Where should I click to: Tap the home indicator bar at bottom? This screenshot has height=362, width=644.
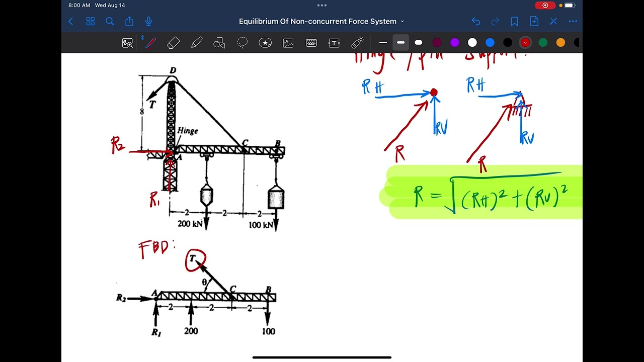point(322,357)
